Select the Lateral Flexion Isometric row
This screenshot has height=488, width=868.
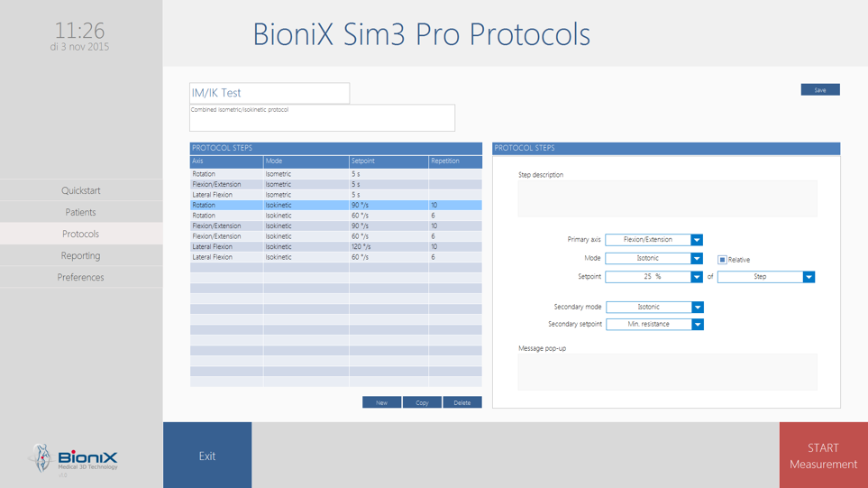point(336,195)
